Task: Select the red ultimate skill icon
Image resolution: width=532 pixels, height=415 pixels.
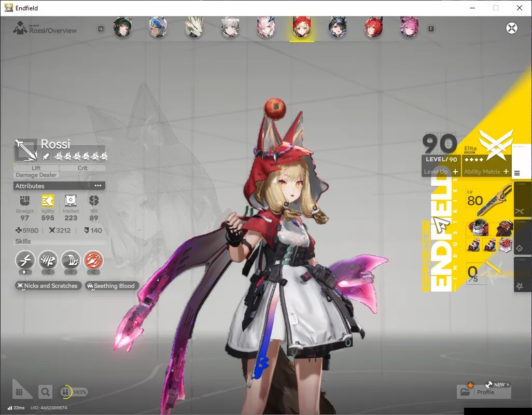Action: coord(93,260)
